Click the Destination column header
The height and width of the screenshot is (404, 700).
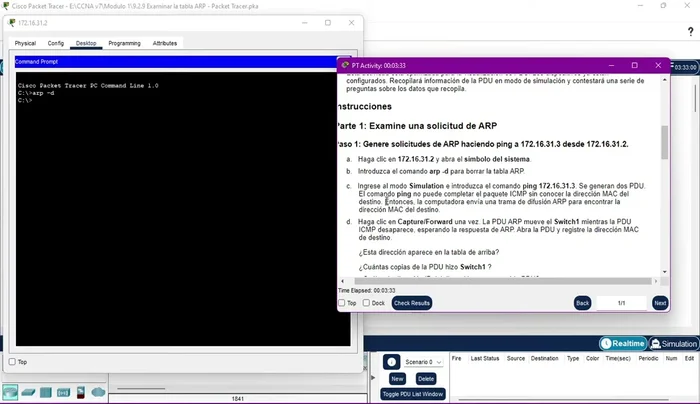544,358
